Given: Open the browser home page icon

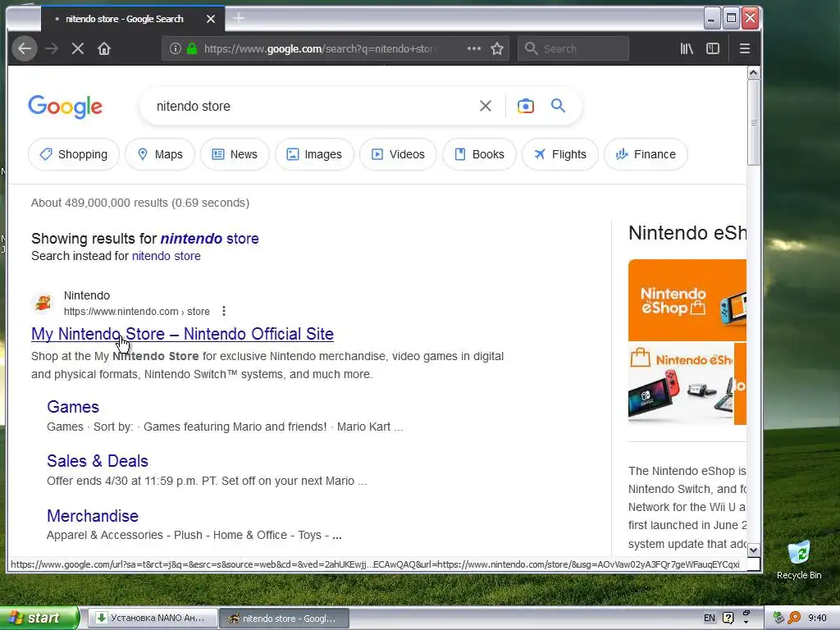Looking at the screenshot, I should 104,48.
